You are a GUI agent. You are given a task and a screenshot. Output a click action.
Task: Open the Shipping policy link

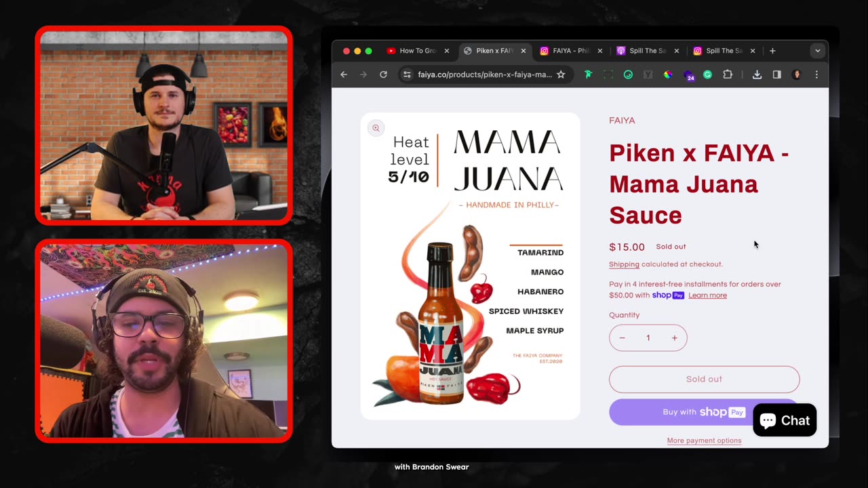(x=624, y=264)
